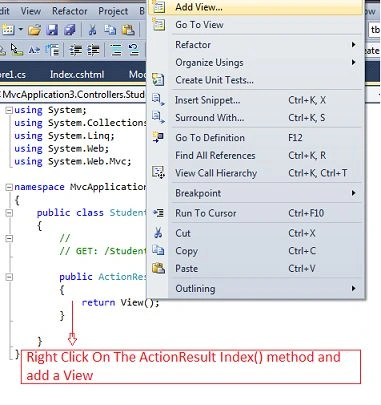
Task: Click the word completion A-arrow icon
Action: (x=34, y=50)
